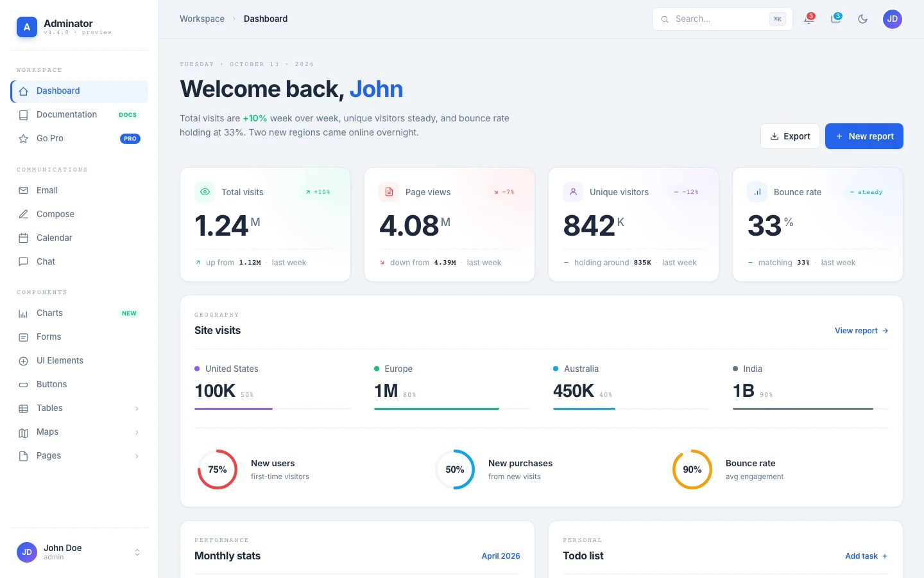Click the UI Elements plus-circle icon
The width and height of the screenshot is (924, 578).
(24, 361)
